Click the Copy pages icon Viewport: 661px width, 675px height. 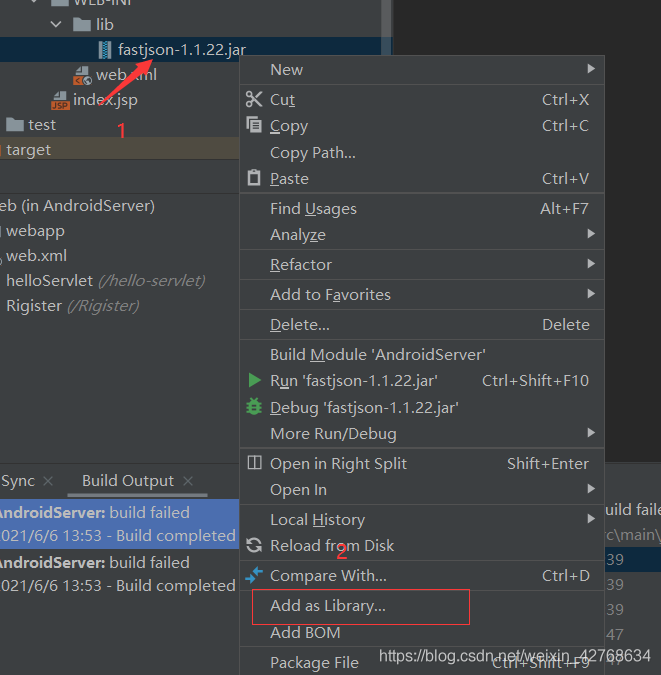tap(254, 125)
